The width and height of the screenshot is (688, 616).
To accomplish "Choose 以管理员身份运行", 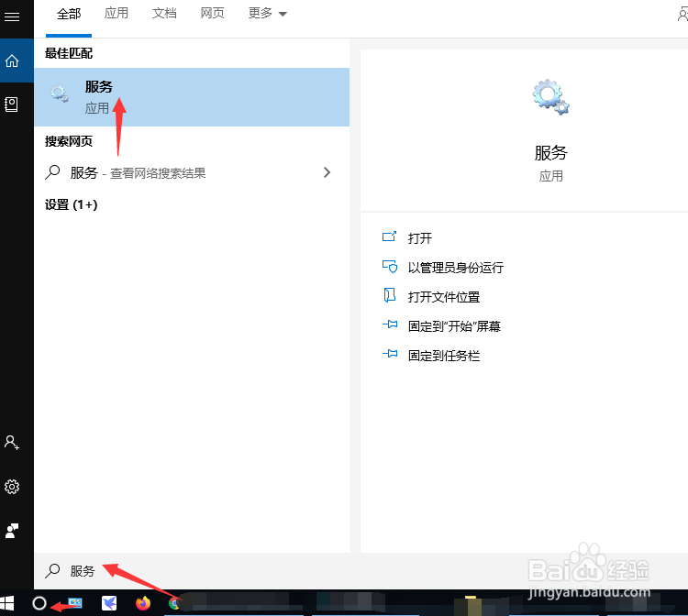I will pyautogui.click(x=456, y=268).
